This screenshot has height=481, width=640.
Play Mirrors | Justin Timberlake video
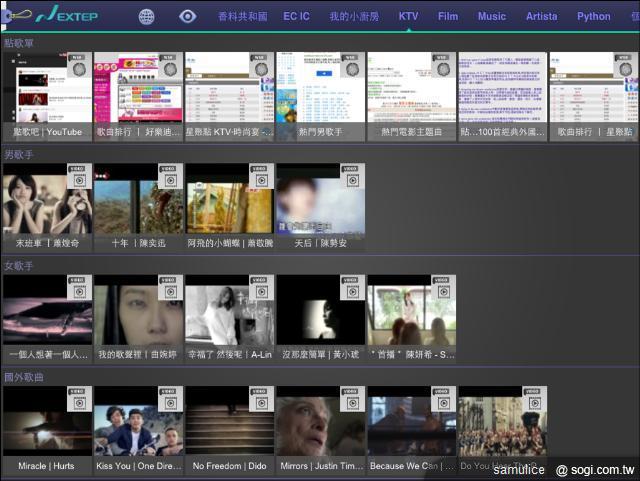tap(320, 431)
